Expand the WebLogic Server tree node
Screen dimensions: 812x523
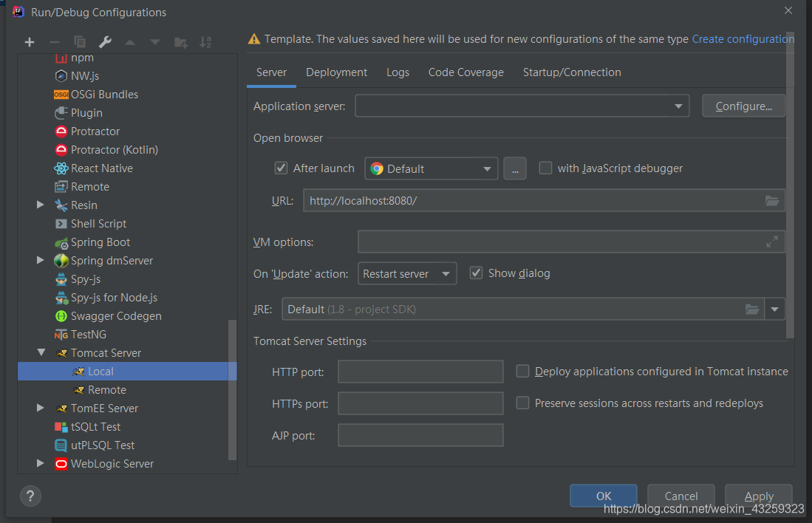coord(41,463)
